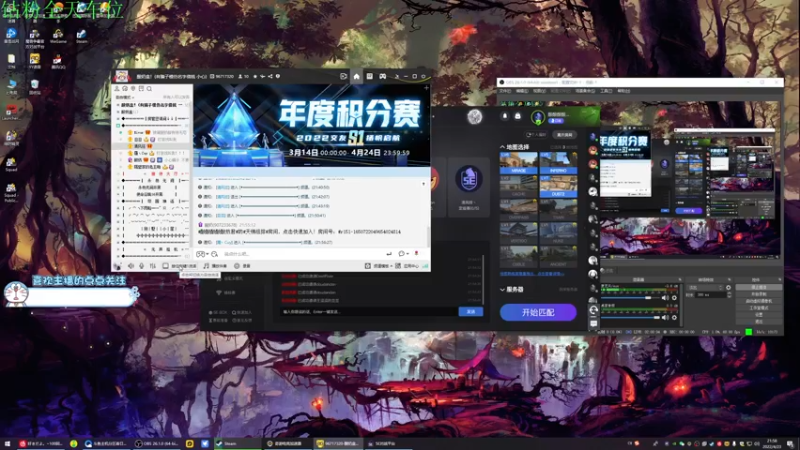
Task: Toggle the MIRAGE map selection in 5E
Action: click(x=518, y=163)
